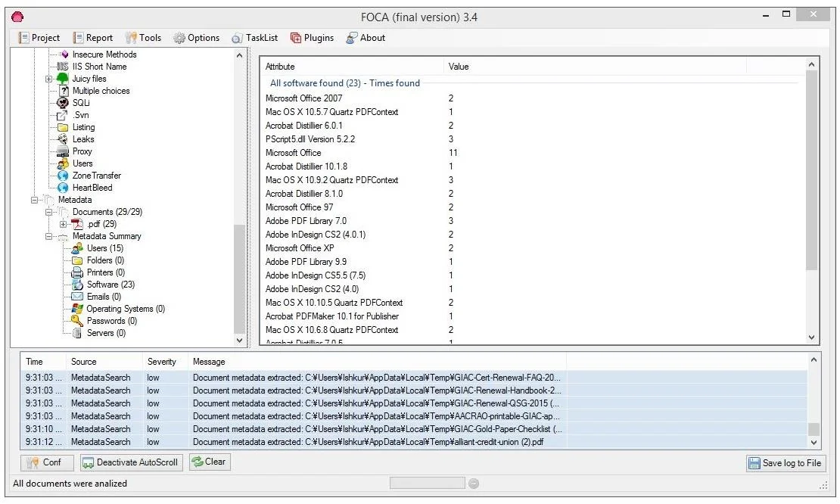Image resolution: width=840 pixels, height=504 pixels.
Task: Expand the .pdf (29) node
Action: coord(64,224)
